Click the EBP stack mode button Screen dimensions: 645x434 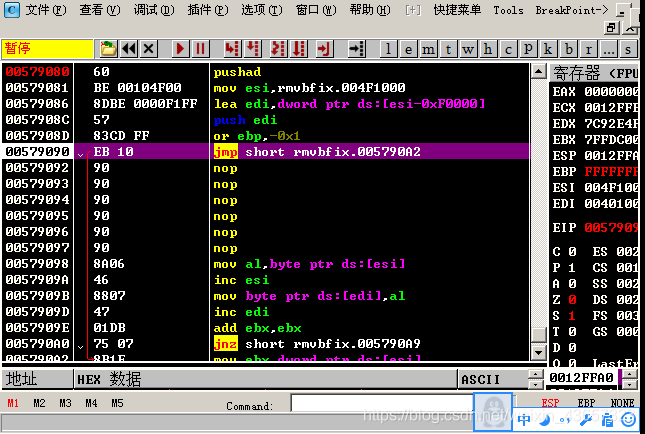coord(586,403)
